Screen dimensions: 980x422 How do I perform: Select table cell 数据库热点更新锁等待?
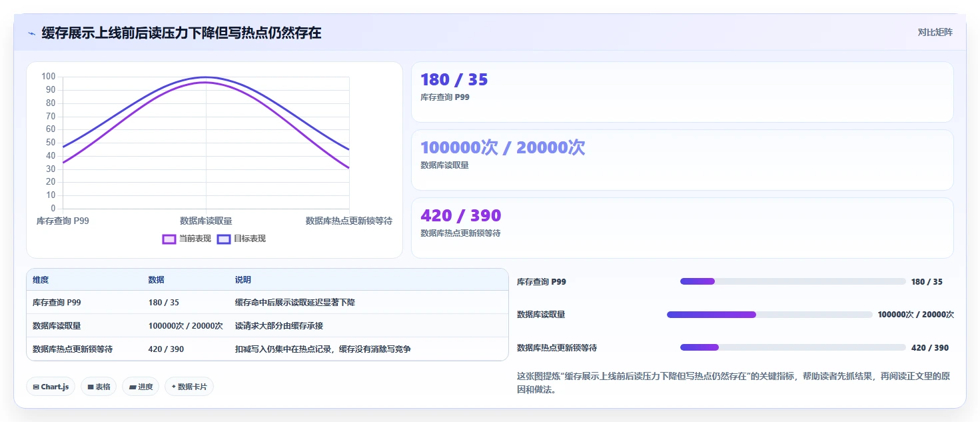tap(84, 349)
